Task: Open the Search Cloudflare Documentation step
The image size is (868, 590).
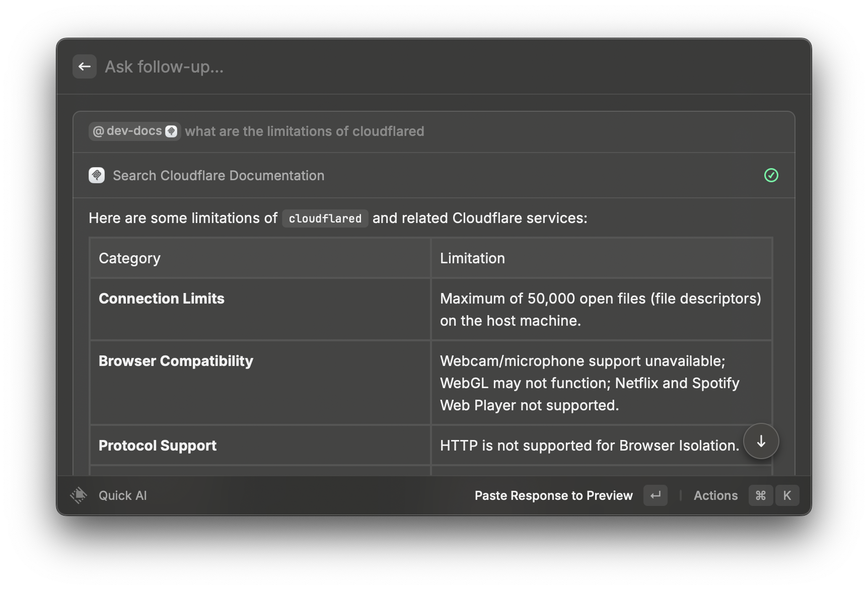Action: 434,175
